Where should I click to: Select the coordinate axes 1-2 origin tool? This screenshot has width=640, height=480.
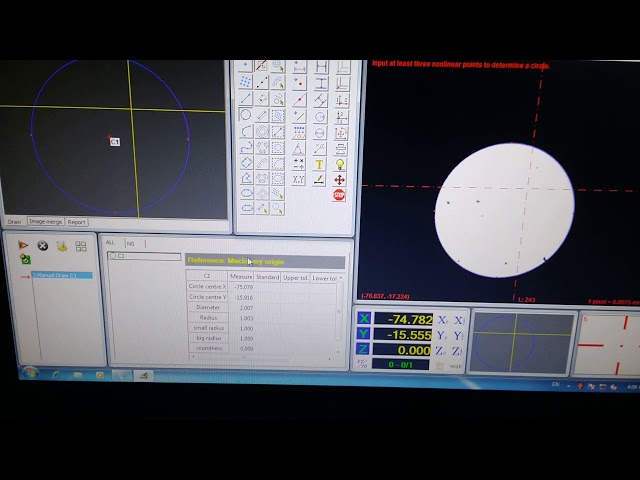(341, 100)
